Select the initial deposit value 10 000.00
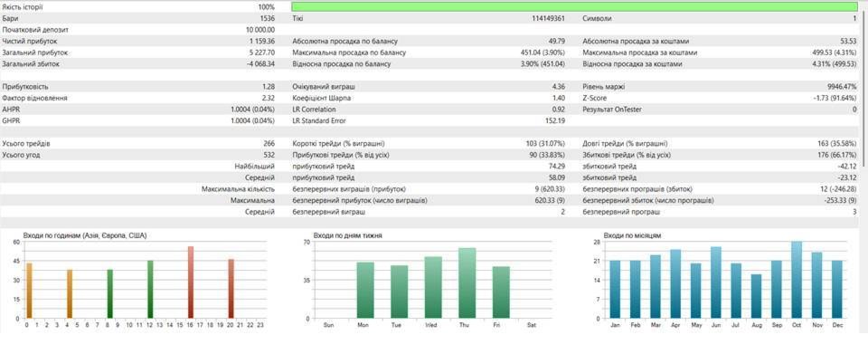This screenshot has height=354, width=868. click(260, 30)
